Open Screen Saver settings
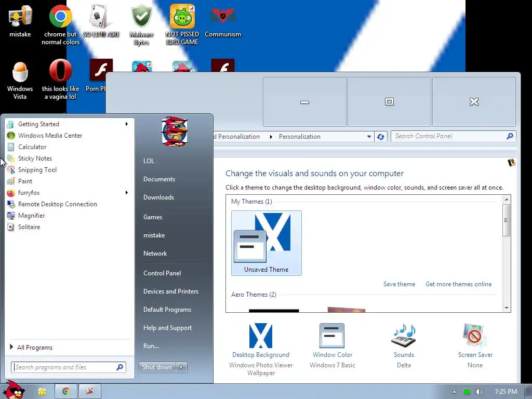 click(475, 345)
